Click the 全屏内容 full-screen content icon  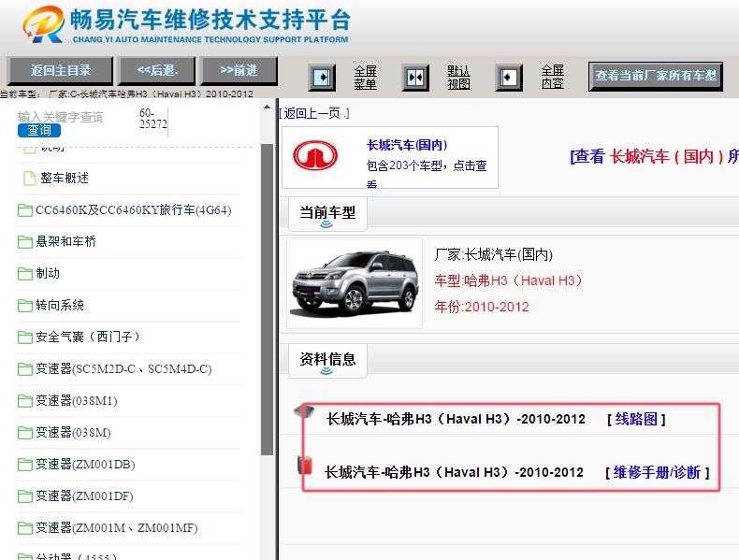[509, 78]
